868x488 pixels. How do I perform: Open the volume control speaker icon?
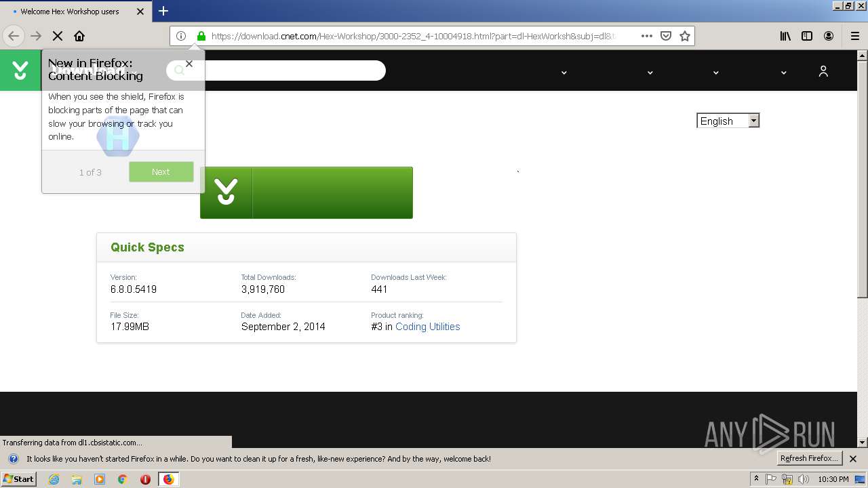point(804,479)
